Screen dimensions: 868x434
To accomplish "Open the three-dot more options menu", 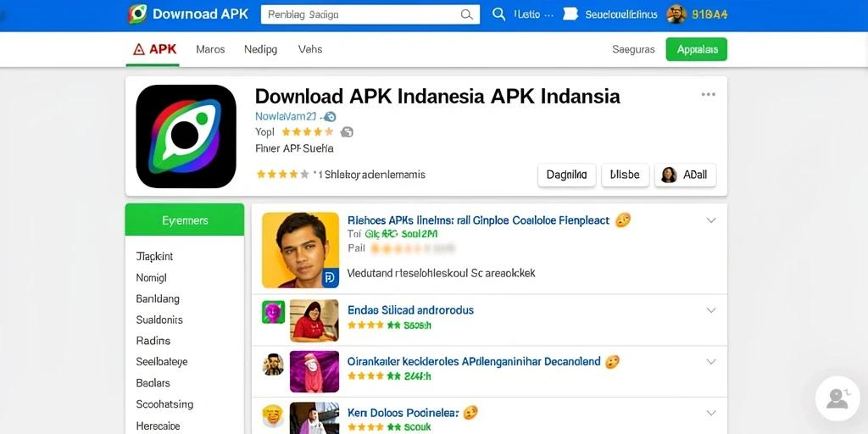I will pos(708,95).
